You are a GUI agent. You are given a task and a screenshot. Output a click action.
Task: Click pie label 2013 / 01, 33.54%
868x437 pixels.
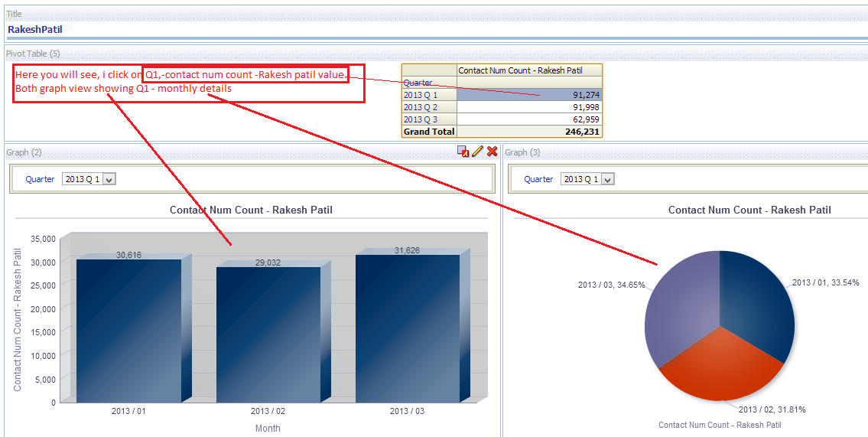825,282
